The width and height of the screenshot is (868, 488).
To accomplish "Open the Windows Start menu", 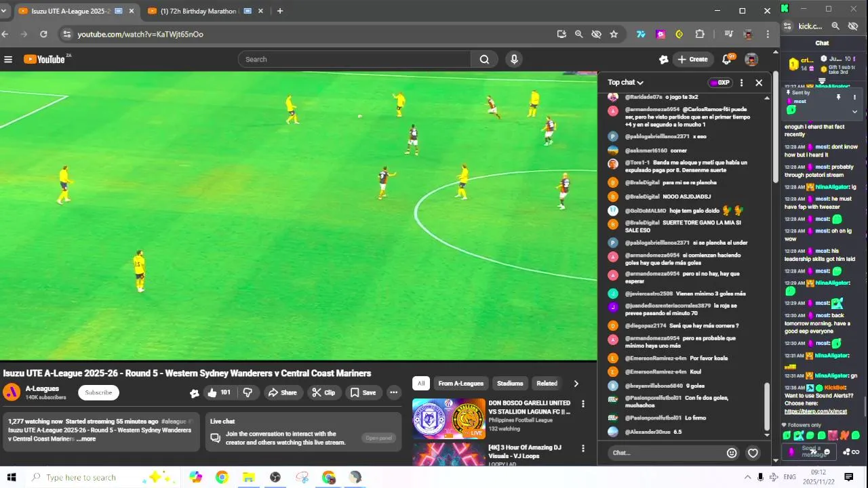I will (12, 477).
